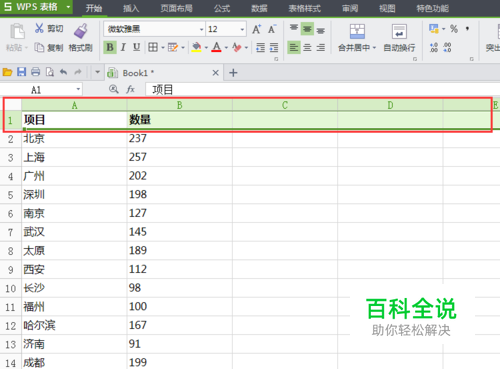This screenshot has width=500, height=369.
Task: Undo the last action
Action: coord(64,72)
